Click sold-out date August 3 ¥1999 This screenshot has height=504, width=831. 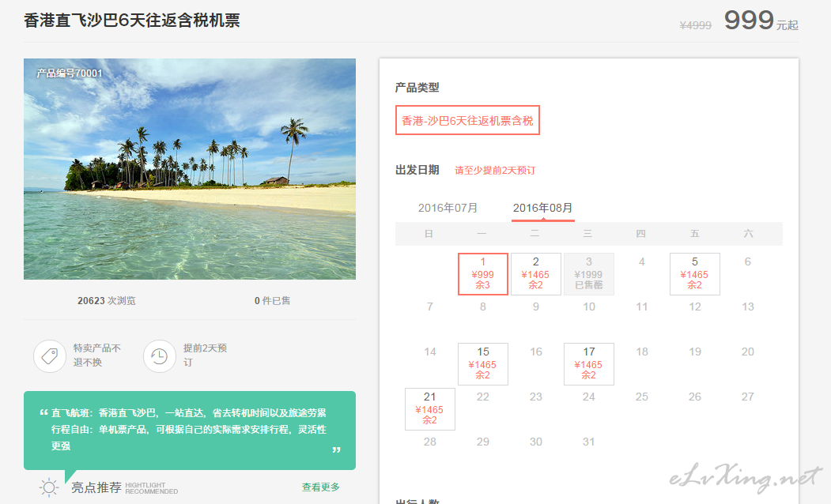589,273
